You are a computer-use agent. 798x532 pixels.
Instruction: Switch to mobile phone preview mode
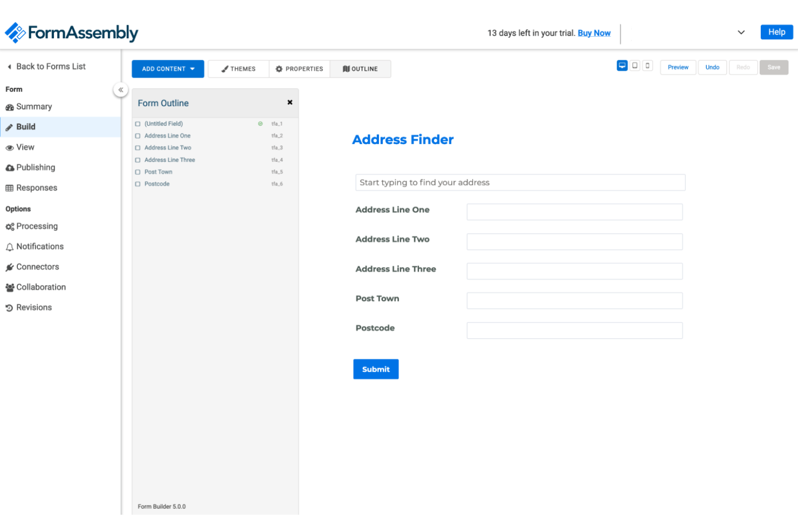[x=648, y=65]
